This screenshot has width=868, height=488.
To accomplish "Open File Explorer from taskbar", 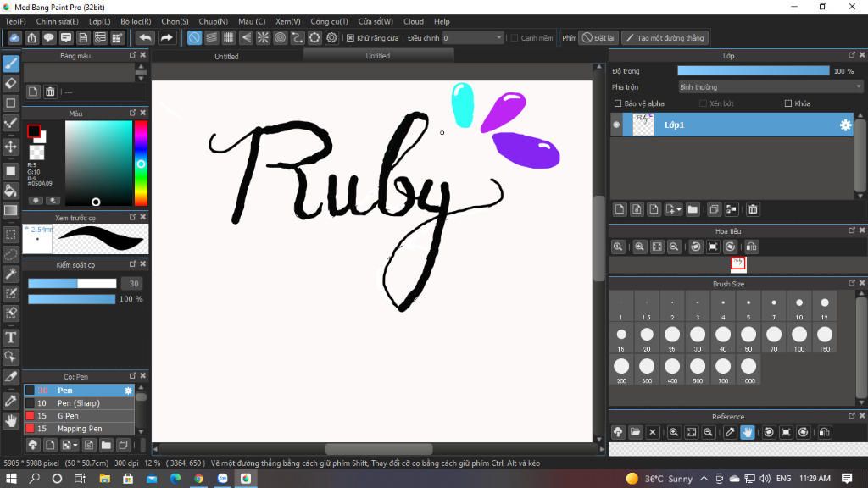I will click(104, 479).
